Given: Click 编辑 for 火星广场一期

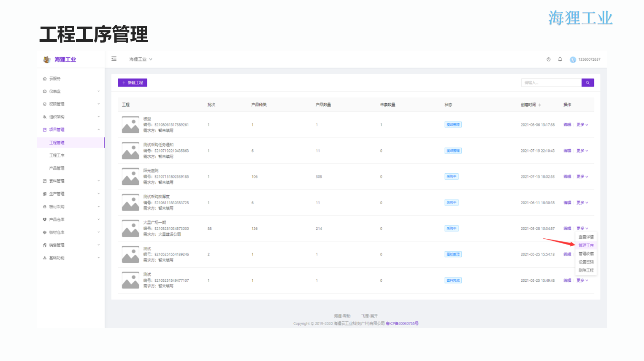Looking at the screenshot, I should [567, 229].
